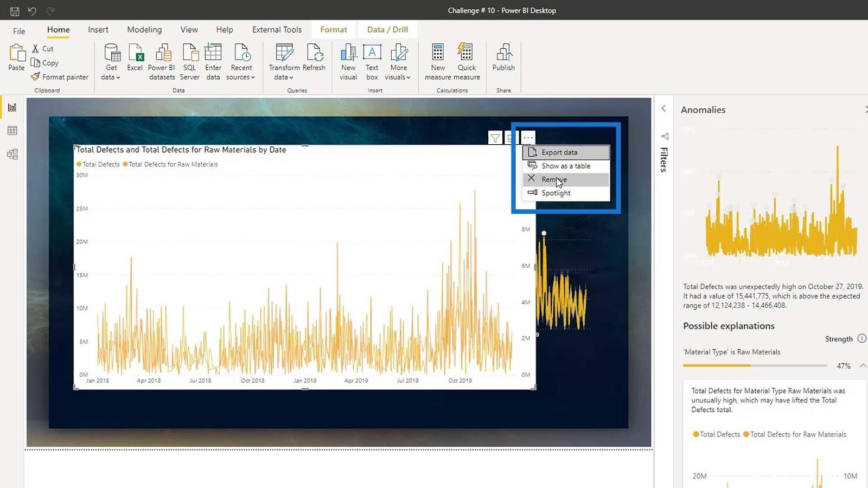The width and height of the screenshot is (868, 488).
Task: Redo the last action
Action: pos(50,11)
